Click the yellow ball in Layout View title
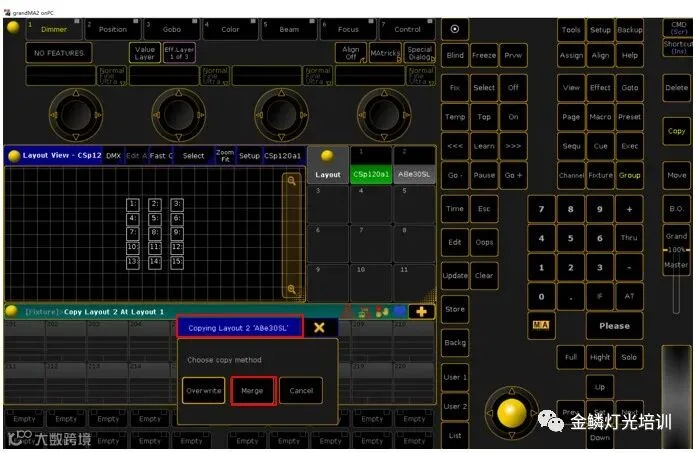Screen dimensions: 695x453 [14, 156]
